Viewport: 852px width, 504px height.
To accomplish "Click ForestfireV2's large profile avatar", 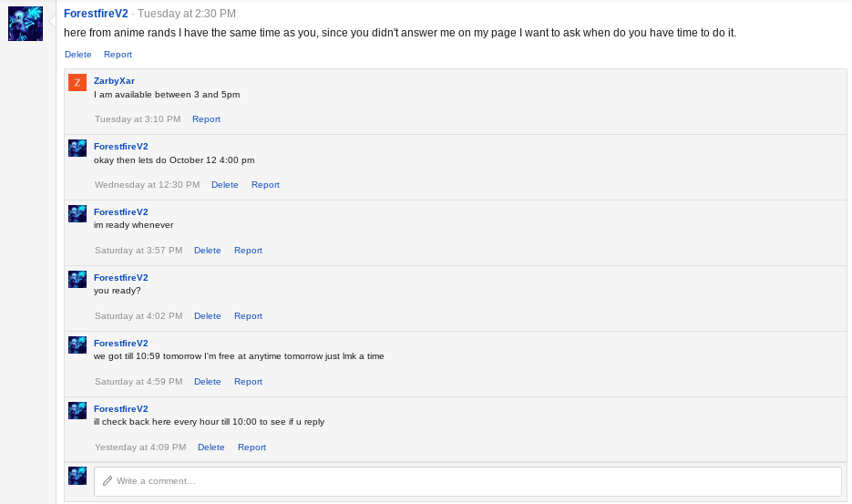I will tap(26, 24).
